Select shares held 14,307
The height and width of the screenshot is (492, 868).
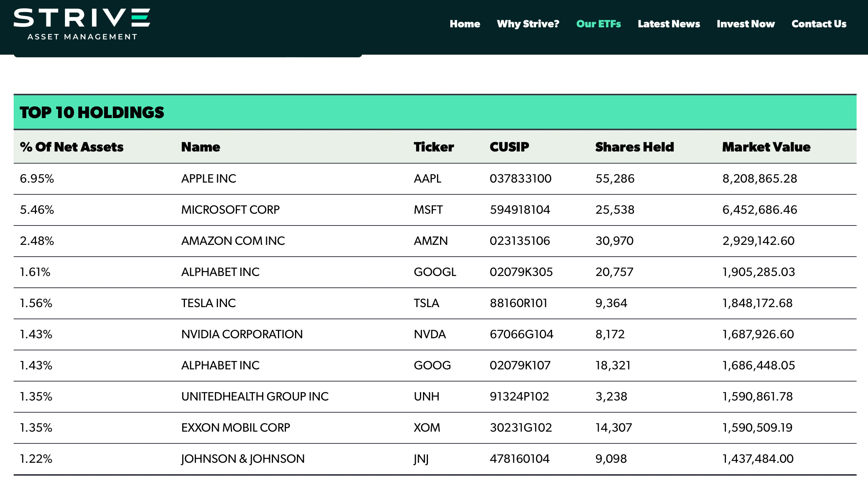click(x=614, y=427)
